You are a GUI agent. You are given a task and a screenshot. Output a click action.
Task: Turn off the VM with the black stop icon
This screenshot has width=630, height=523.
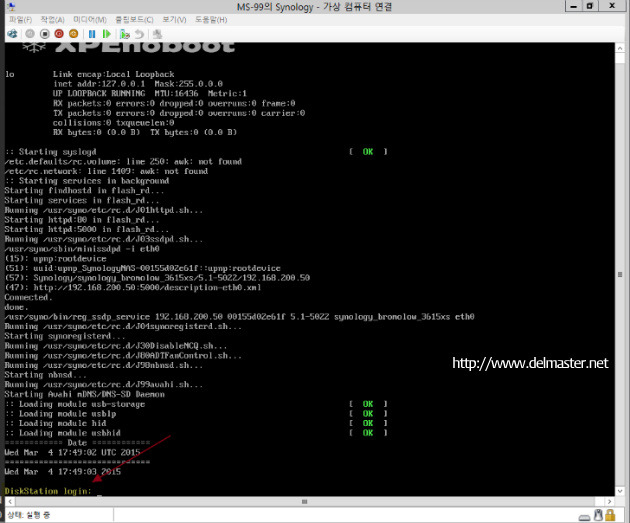[x=45, y=34]
